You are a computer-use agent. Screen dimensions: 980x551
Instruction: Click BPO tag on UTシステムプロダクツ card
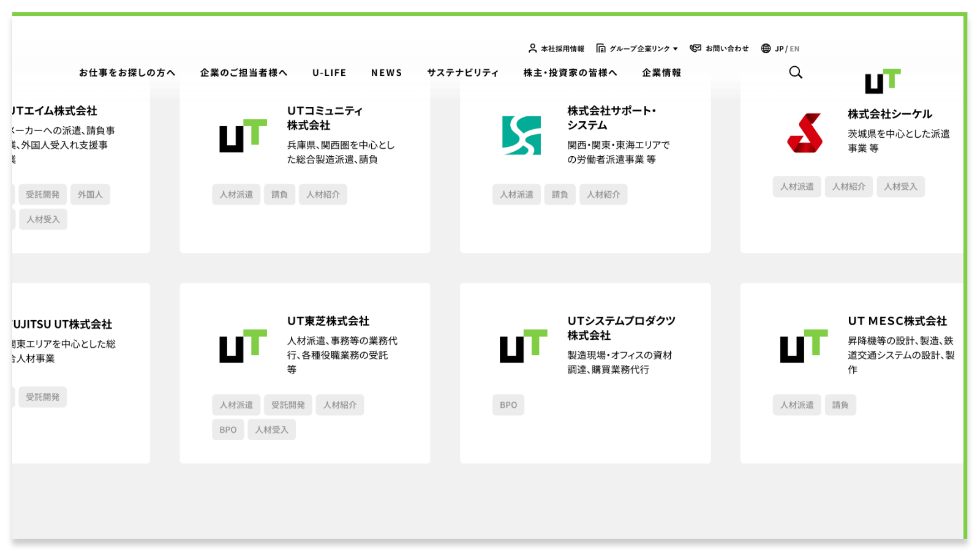[508, 405]
